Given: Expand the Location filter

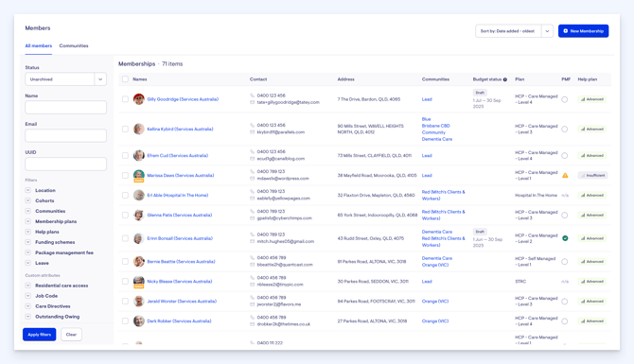Looking at the screenshot, I should (27, 190).
